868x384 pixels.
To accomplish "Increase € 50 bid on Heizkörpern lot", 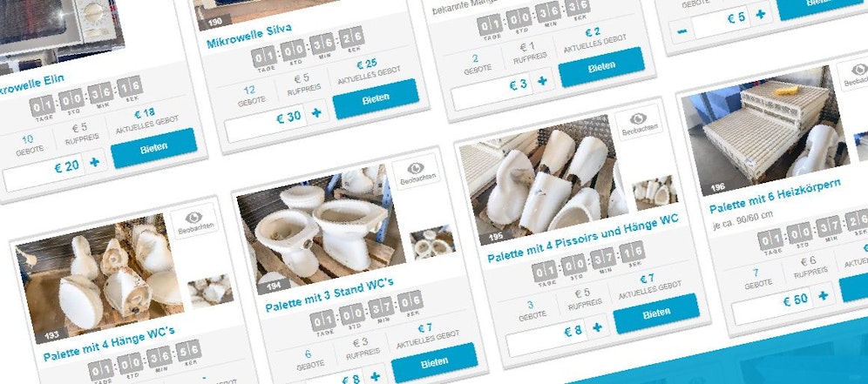I will [824, 295].
